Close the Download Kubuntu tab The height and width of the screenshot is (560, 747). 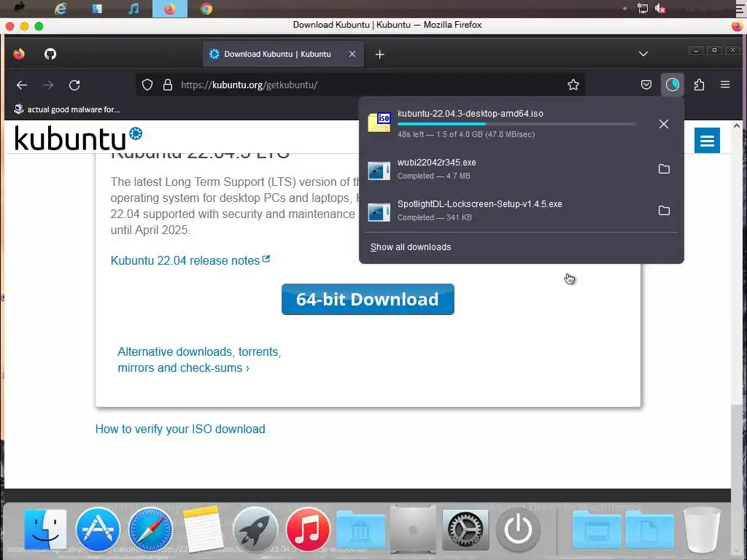(352, 54)
